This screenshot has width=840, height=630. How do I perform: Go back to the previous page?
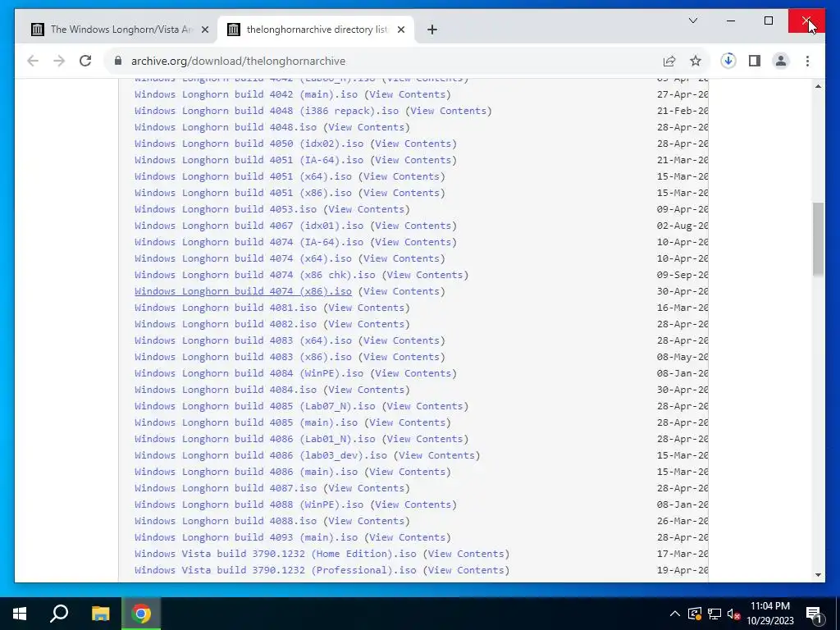pyautogui.click(x=33, y=61)
